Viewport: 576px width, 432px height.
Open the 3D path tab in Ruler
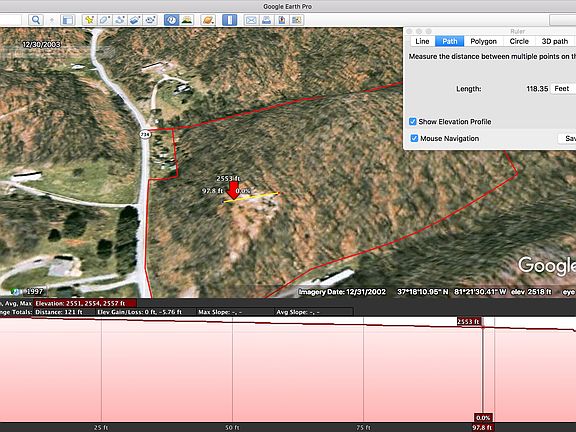[555, 41]
